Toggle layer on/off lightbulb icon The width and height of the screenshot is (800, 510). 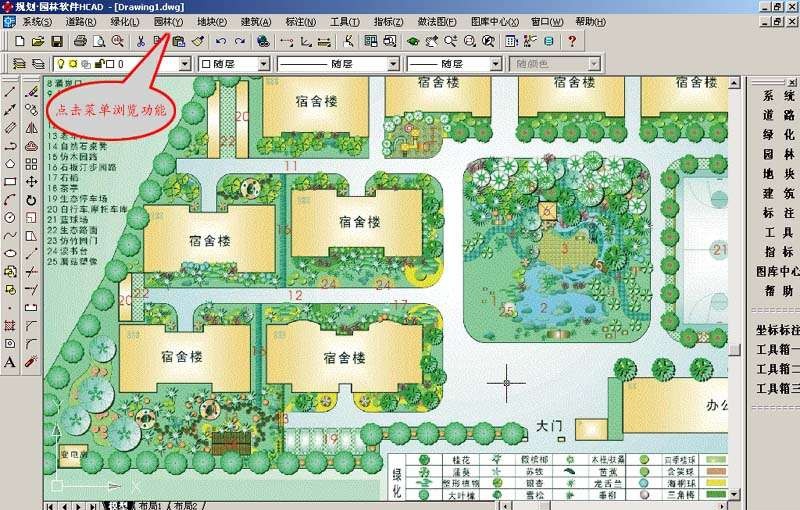61,64
